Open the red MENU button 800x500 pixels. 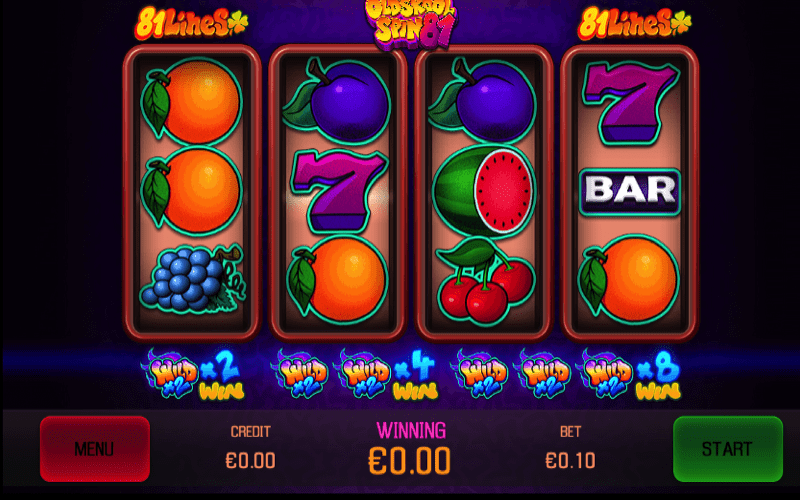(95, 449)
